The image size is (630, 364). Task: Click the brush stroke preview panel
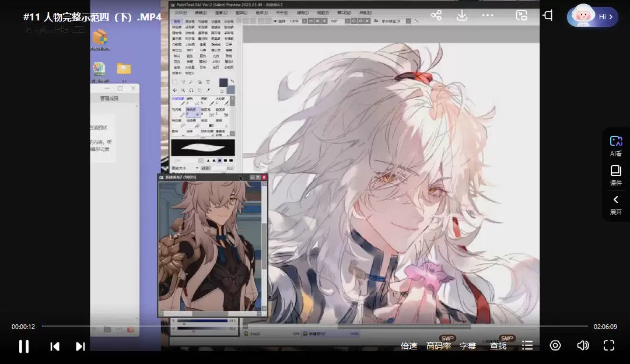[x=203, y=148]
